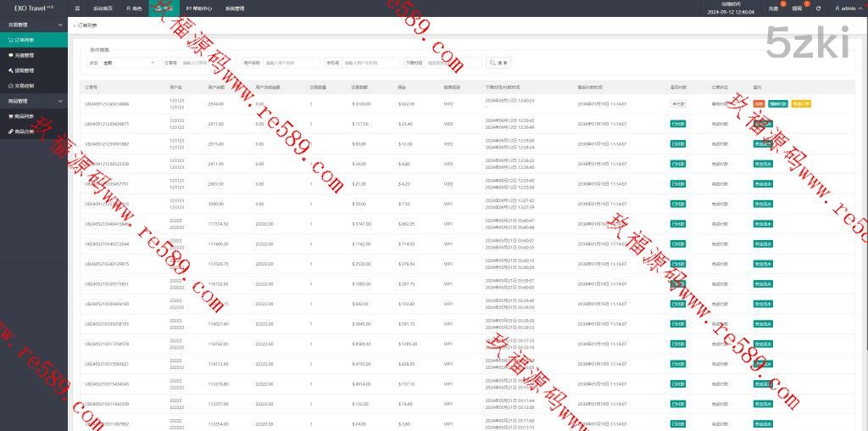Click the 商品列表 cart icon in sidebar

point(10,116)
